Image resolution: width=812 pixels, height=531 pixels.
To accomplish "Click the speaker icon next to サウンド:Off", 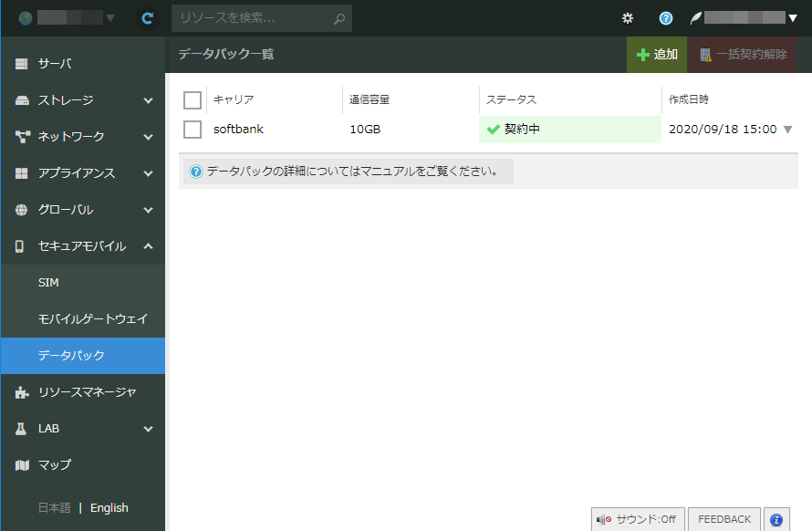I will (x=605, y=518).
